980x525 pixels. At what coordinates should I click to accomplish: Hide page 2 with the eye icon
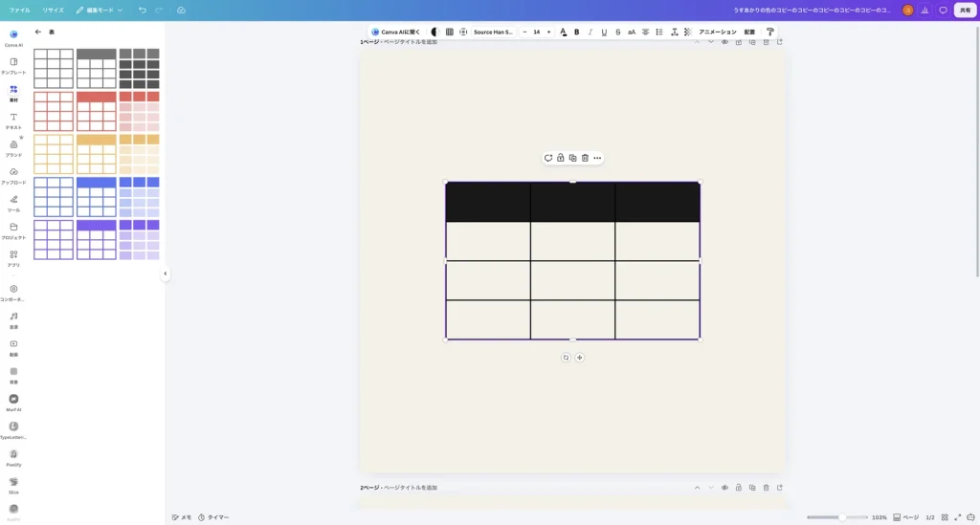coord(724,488)
